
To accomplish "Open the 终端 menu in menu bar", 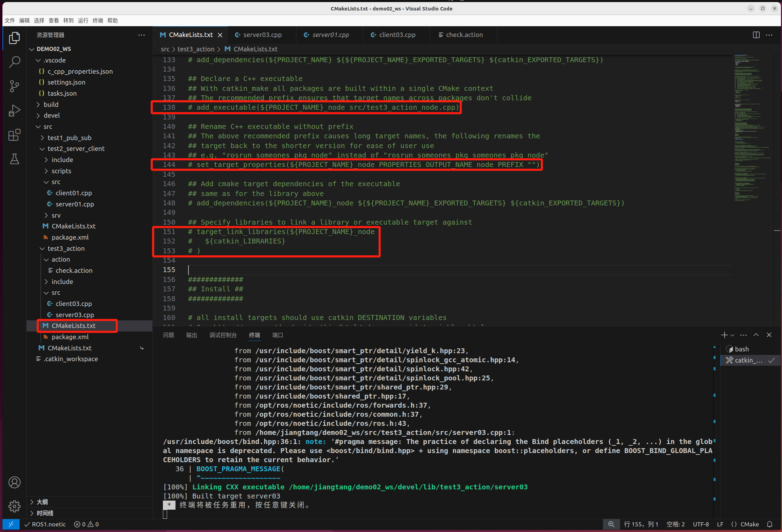I will point(98,21).
